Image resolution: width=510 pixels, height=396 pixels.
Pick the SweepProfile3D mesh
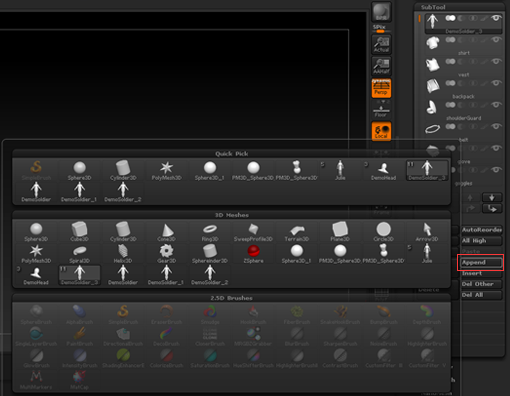(253, 232)
